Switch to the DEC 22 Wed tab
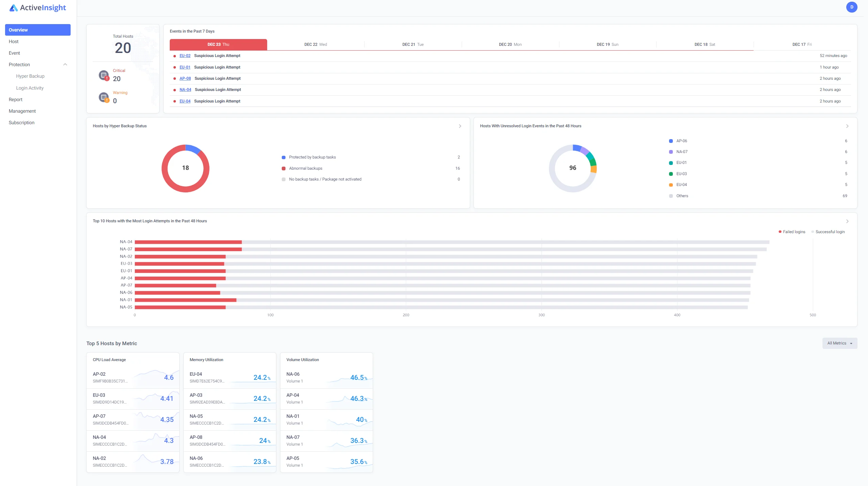Screen dimensions: 868x486 click(315, 44)
